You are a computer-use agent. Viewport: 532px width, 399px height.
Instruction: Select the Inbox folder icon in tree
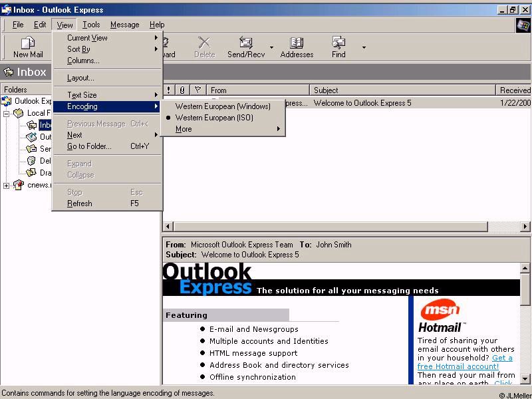tap(31, 125)
